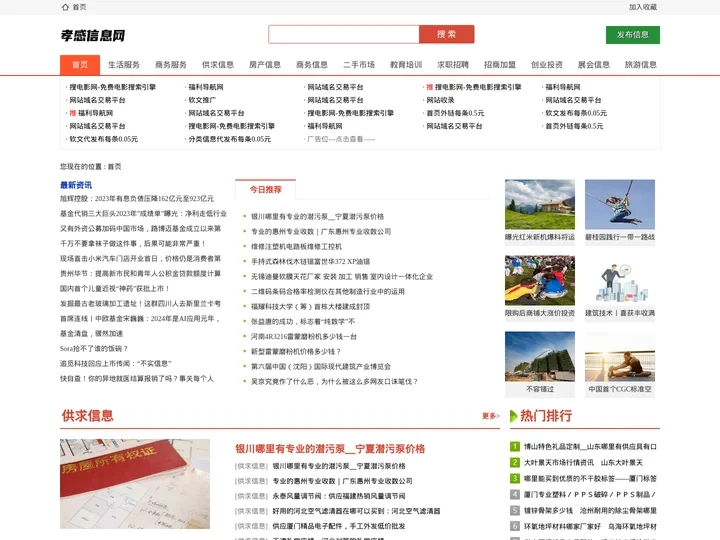Click 首页外链每条0.5元 in last ad column
720x540 pixels.
click(x=574, y=126)
